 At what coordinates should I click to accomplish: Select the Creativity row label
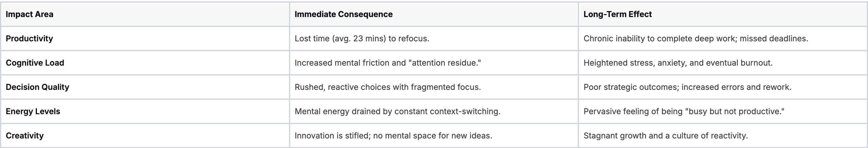point(24,136)
